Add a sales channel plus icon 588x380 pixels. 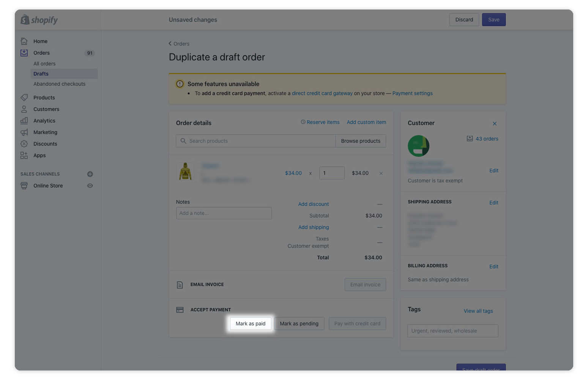pyautogui.click(x=90, y=174)
